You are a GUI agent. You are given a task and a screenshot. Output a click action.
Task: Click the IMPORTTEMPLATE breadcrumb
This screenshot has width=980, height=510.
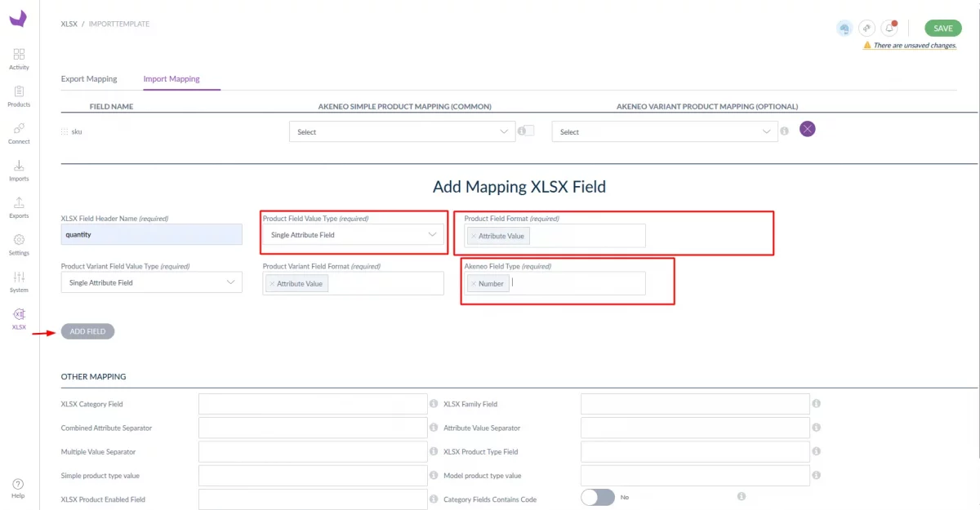[119, 24]
